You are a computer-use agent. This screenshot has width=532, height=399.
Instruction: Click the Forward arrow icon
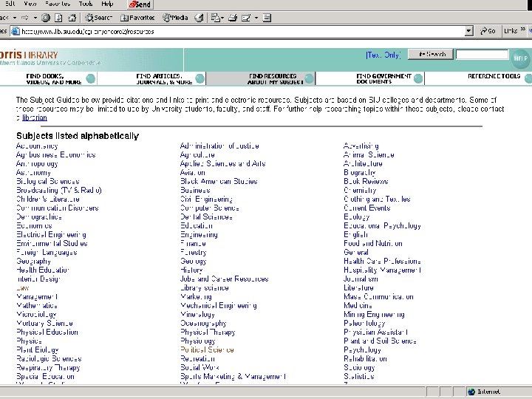pyautogui.click(x=25, y=18)
